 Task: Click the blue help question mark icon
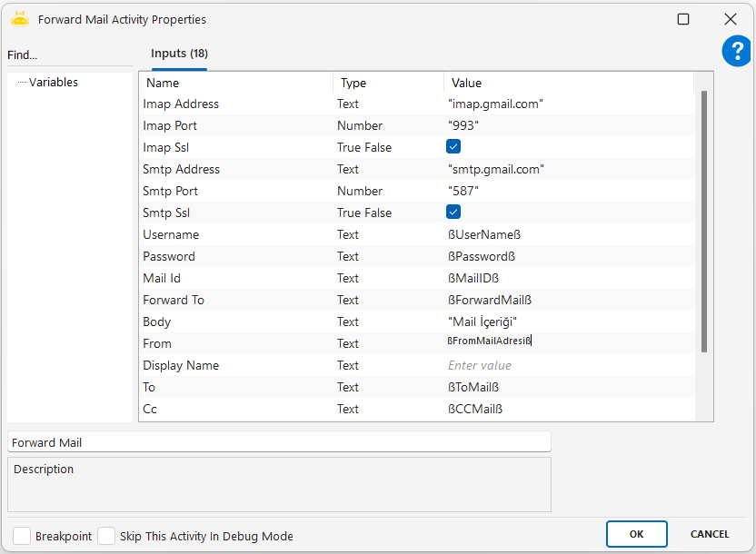point(736,52)
